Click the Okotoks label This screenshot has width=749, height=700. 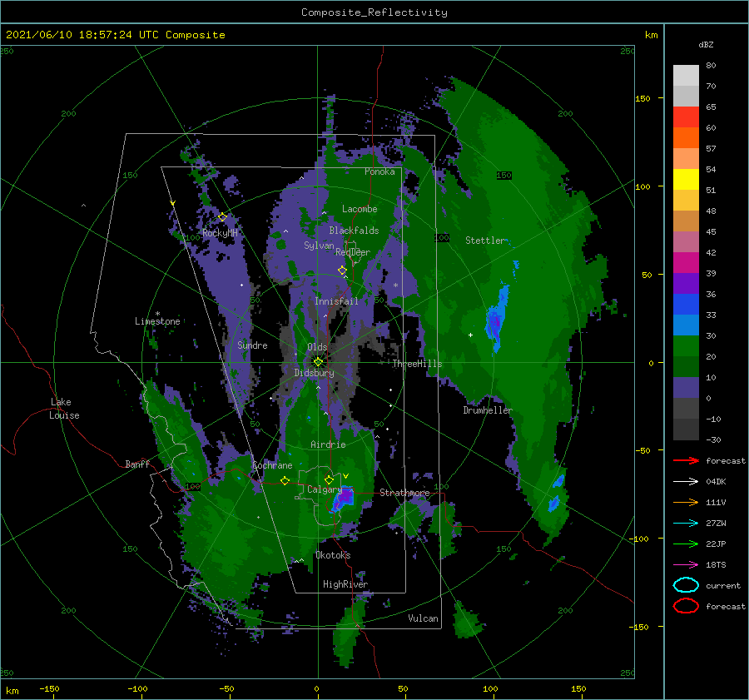click(x=333, y=555)
